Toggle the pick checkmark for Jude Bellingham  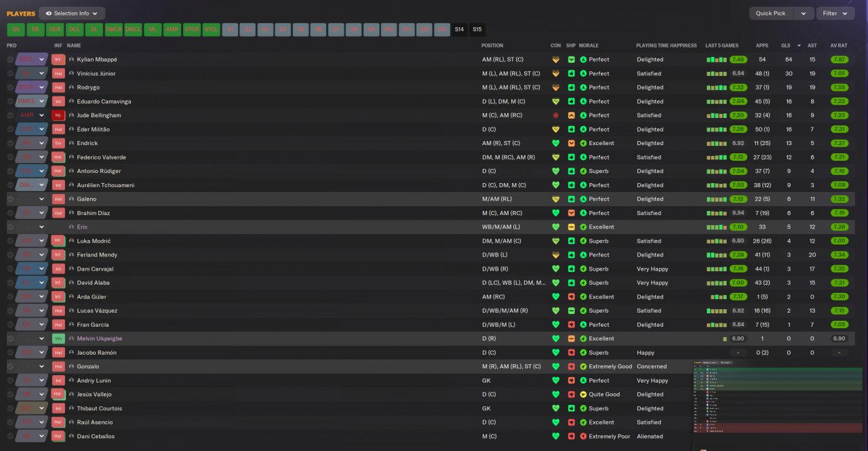coord(10,115)
